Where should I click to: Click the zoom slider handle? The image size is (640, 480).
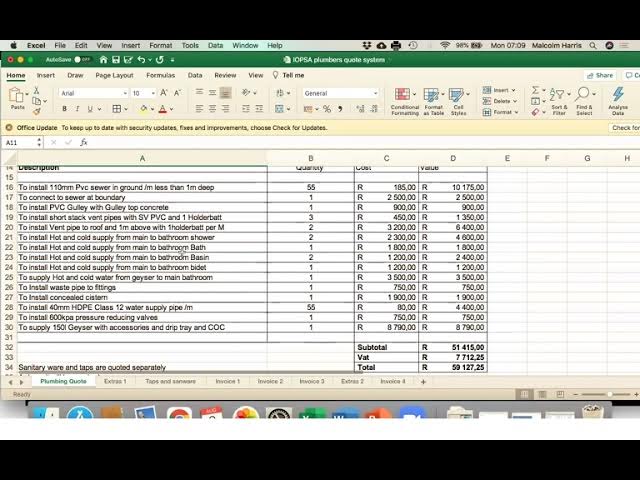pyautogui.click(x=609, y=394)
